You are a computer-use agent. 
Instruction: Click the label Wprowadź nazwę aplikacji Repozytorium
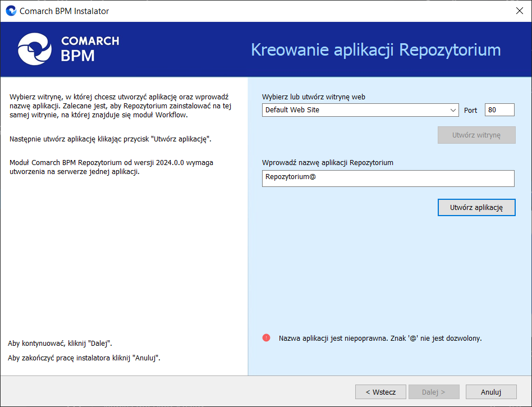tap(327, 163)
